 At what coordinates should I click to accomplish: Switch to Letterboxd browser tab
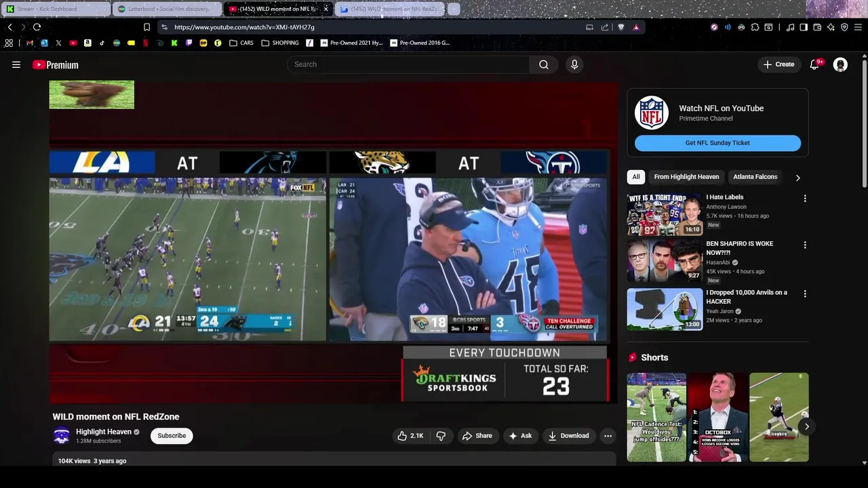(x=167, y=9)
